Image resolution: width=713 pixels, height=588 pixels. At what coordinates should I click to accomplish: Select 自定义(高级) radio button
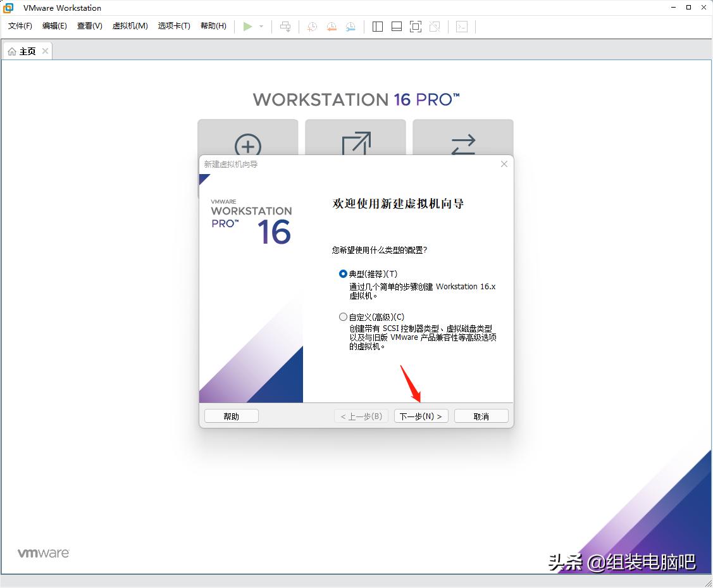[x=342, y=316]
